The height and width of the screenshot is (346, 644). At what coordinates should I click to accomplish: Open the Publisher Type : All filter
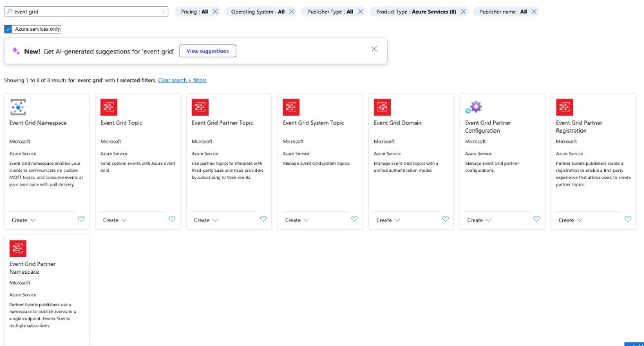[x=330, y=12]
